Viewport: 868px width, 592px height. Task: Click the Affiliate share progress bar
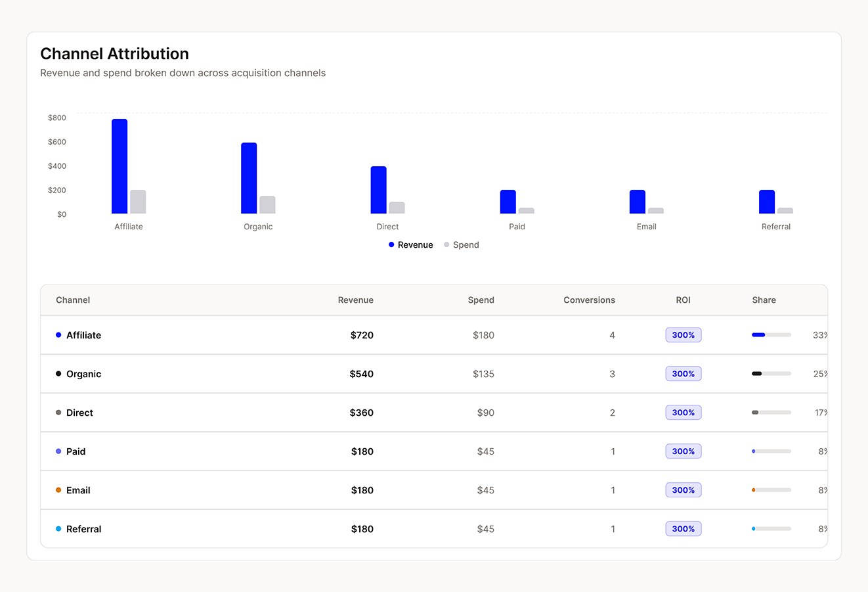771,335
